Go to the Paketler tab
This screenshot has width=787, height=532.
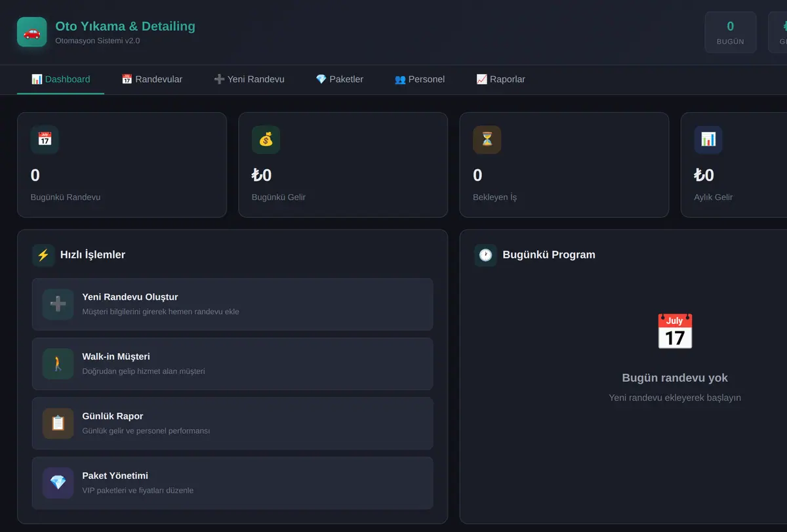pyautogui.click(x=339, y=79)
